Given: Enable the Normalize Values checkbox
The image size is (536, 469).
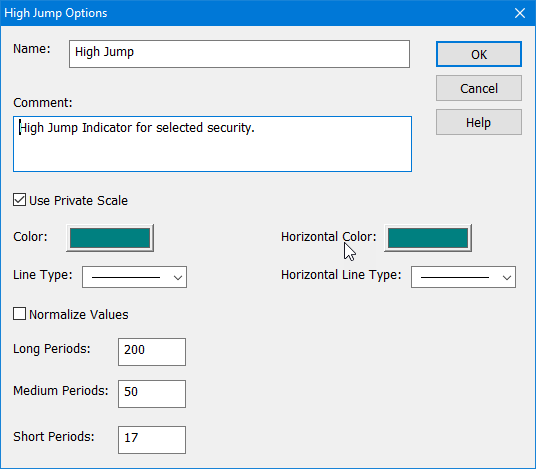Looking at the screenshot, I should 19,314.
